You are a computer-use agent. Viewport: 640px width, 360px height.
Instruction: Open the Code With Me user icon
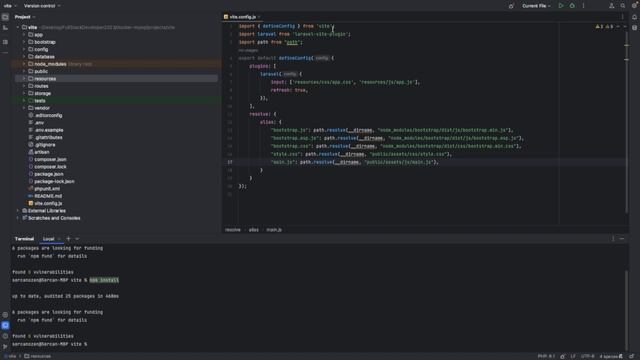[x=611, y=6]
